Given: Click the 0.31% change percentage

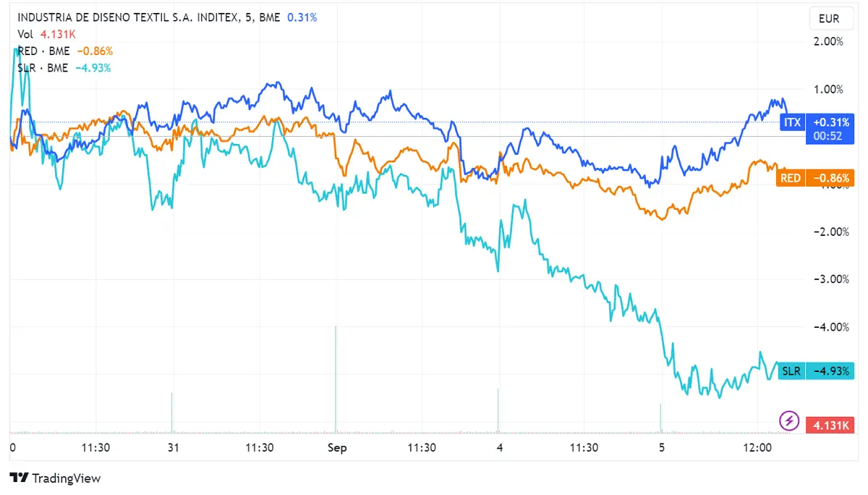Looking at the screenshot, I should [x=302, y=17].
